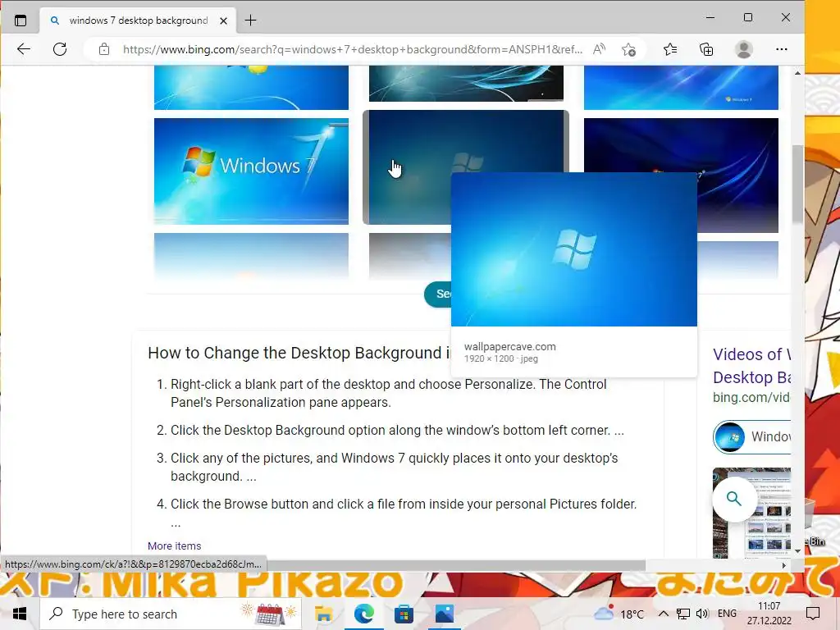The image size is (840, 630).
Task: Refresh the Bing search page
Action: (60, 49)
